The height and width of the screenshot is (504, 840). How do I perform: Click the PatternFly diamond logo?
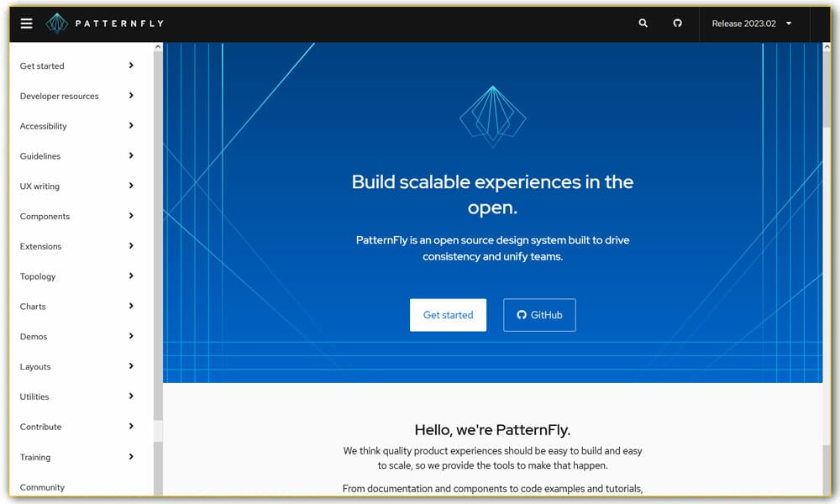57,23
